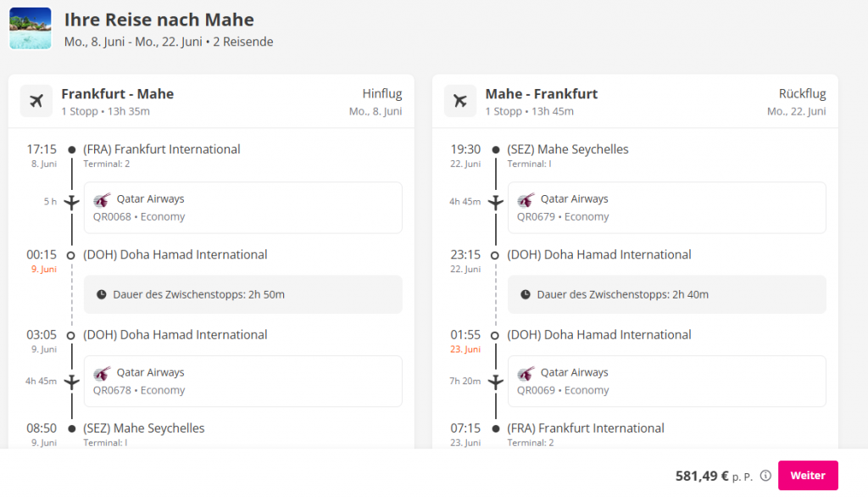Select the Frankfurt - Mahe flight heading
Screen dimensions: 868x497
[117, 94]
